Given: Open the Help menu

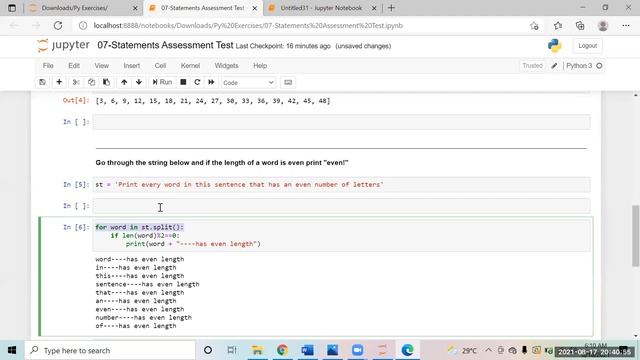Looking at the screenshot, I should tap(260, 66).
